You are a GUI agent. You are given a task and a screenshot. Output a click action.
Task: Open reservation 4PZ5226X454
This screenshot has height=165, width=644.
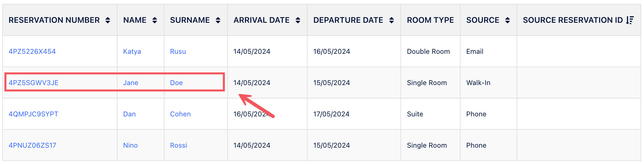click(32, 51)
